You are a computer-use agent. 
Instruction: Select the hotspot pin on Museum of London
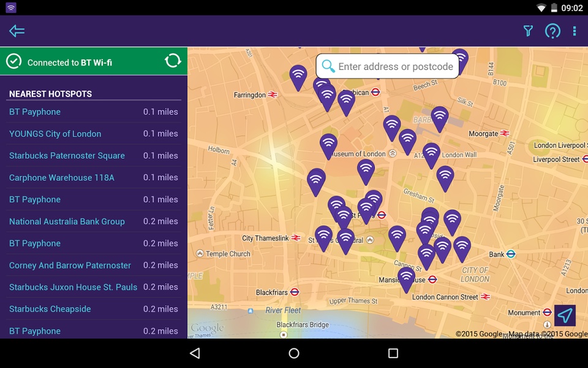[x=328, y=147]
